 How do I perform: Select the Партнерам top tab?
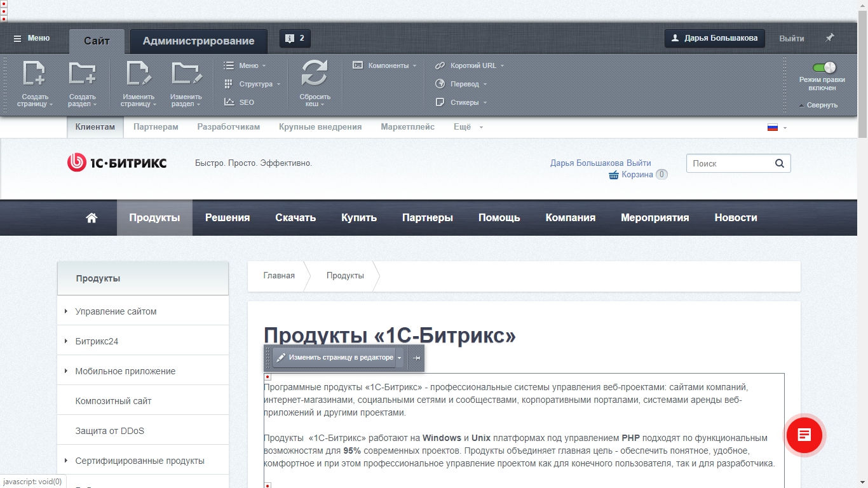[156, 127]
